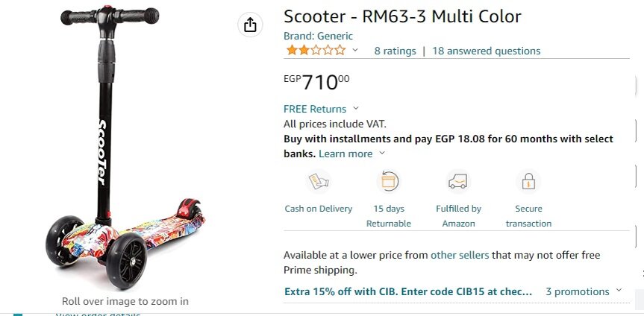Open the Brand: Generic link
Screen dimensions: 644x316
(319, 36)
